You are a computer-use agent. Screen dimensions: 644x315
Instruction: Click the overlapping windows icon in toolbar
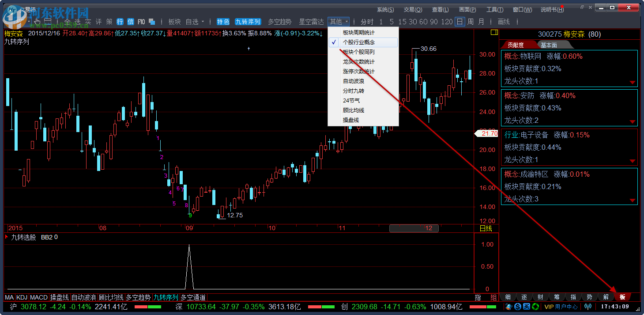tap(152, 22)
